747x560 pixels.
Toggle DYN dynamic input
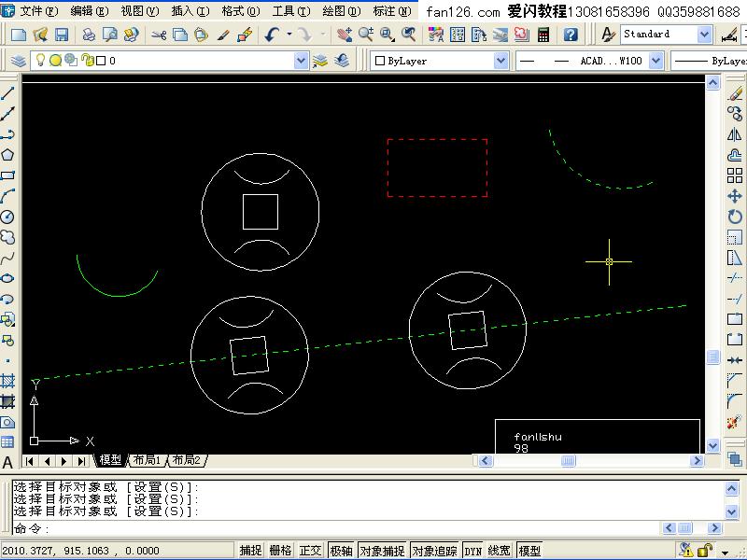point(472,551)
